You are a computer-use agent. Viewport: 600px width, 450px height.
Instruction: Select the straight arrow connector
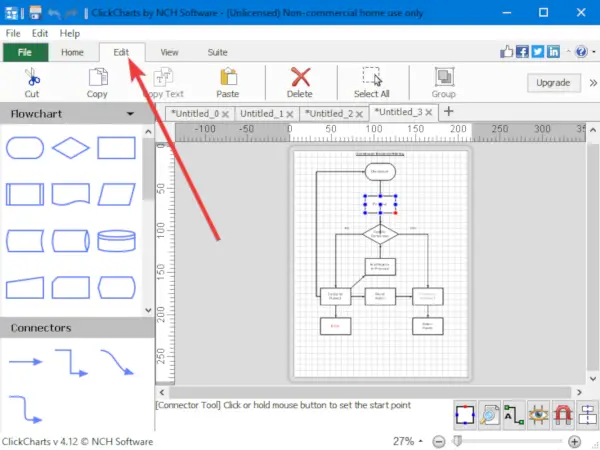(x=25, y=362)
